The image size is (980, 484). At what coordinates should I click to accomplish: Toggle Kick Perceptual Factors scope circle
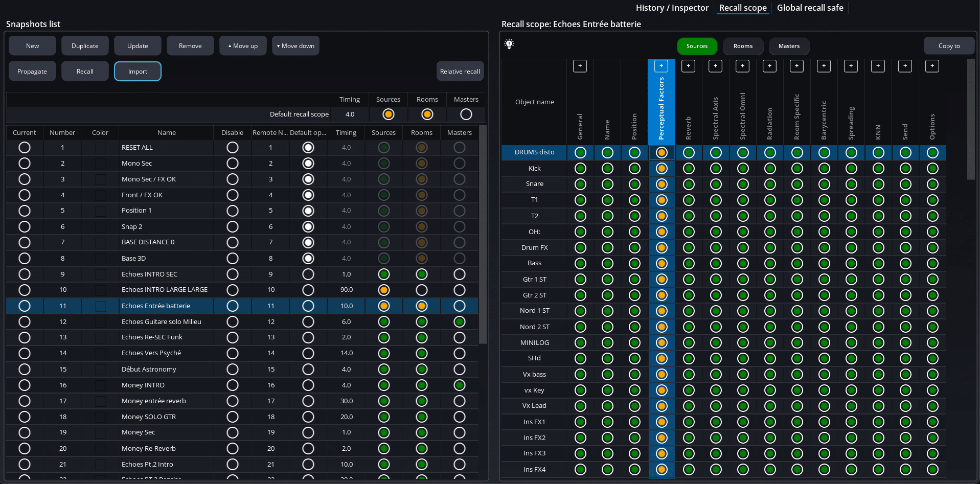pyautogui.click(x=662, y=169)
